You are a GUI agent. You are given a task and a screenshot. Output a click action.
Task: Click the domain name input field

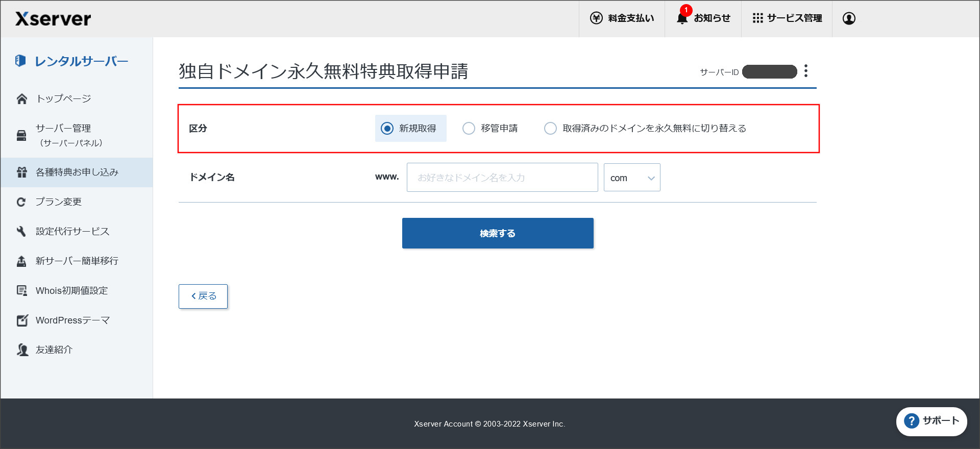502,178
